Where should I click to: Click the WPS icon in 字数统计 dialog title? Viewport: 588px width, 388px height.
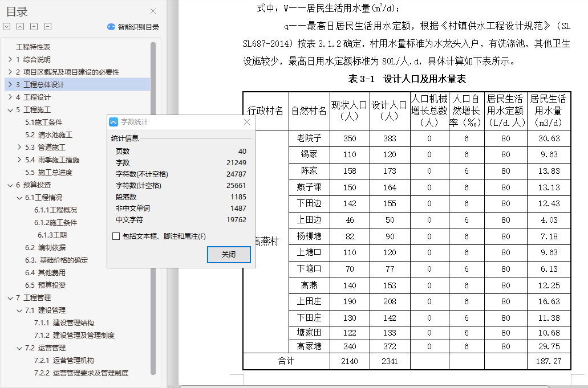point(113,122)
